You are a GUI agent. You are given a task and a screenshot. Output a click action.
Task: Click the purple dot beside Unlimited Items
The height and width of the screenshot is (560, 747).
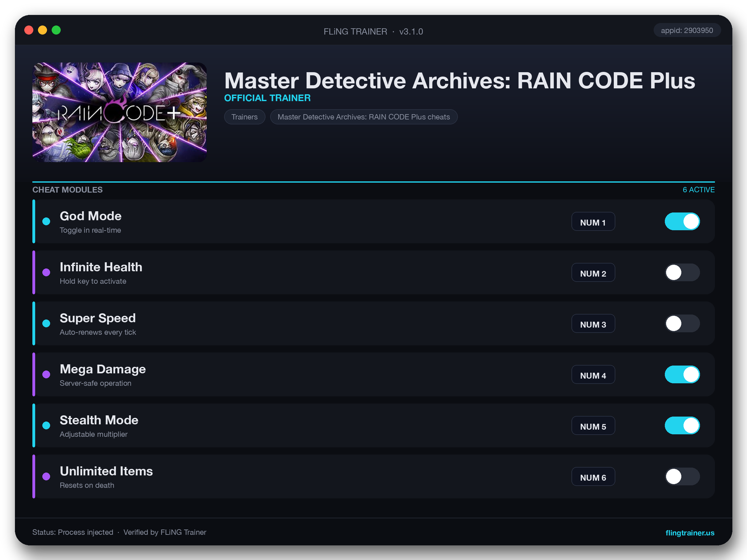click(46, 476)
